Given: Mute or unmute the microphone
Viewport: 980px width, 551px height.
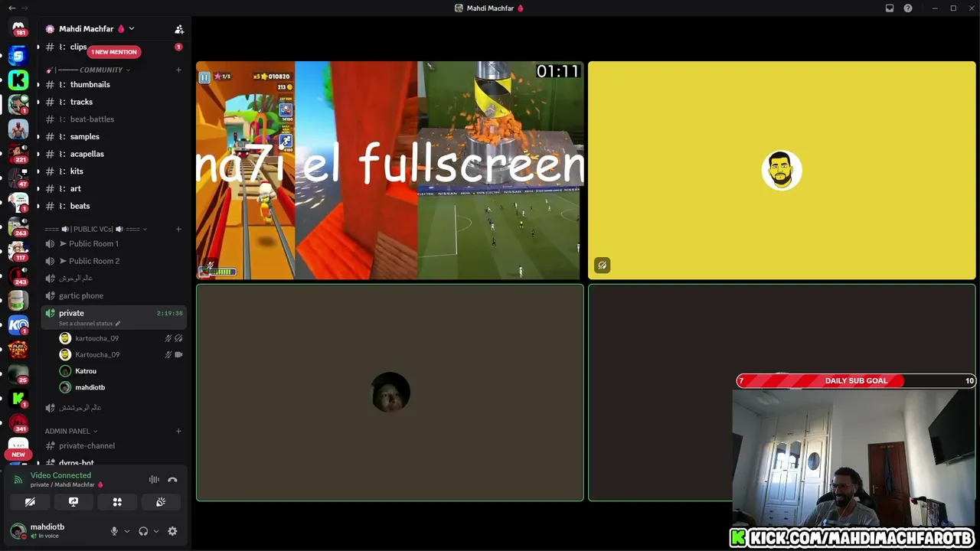Looking at the screenshot, I should coord(114,531).
